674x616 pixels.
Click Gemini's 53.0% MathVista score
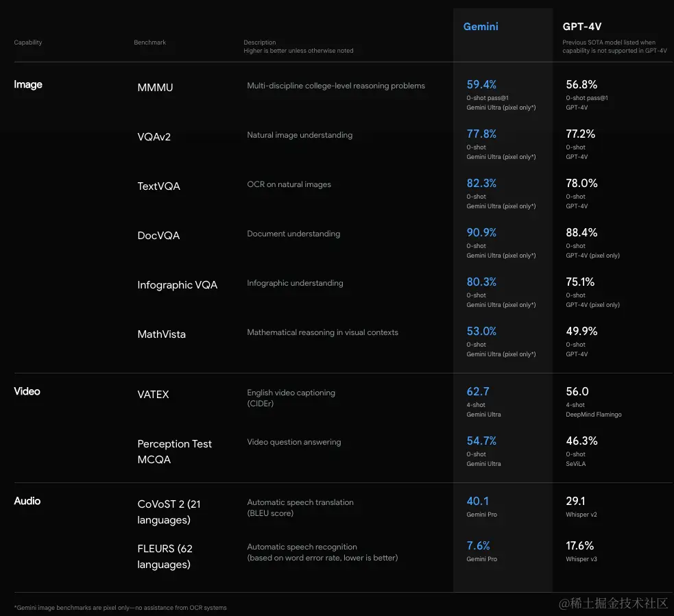(481, 331)
